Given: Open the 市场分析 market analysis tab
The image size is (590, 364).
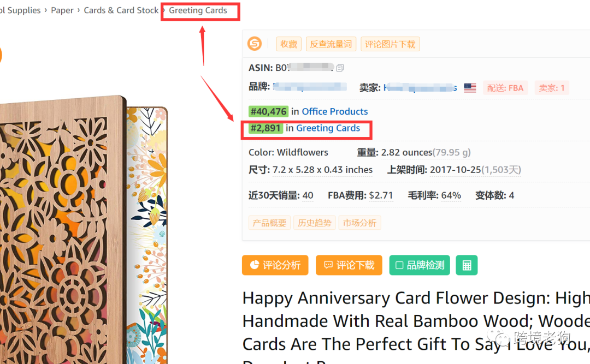Looking at the screenshot, I should pyautogui.click(x=359, y=223).
